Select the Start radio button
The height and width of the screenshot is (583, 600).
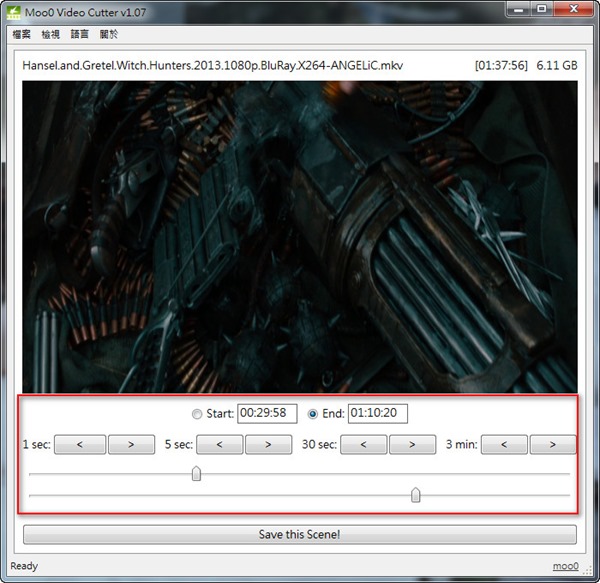[x=196, y=414]
